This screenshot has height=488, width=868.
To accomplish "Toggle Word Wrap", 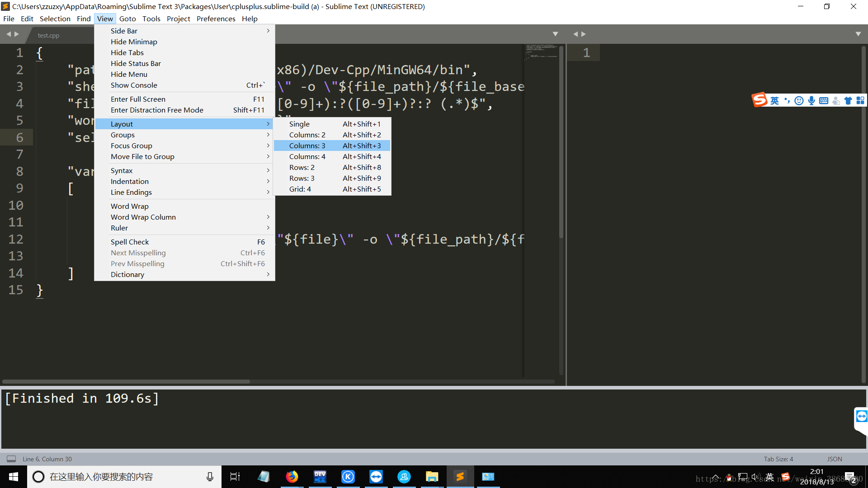I will click(184, 206).
